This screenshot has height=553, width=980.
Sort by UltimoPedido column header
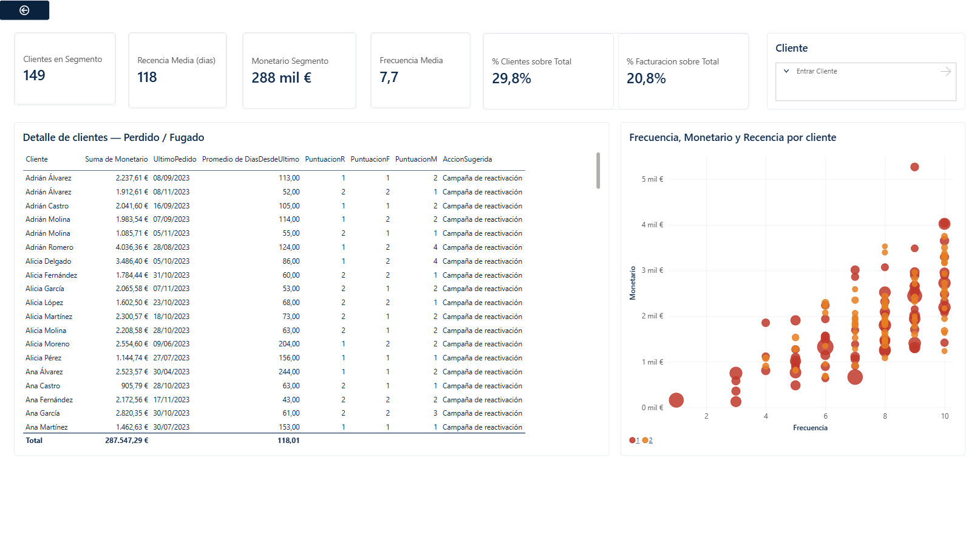click(175, 159)
